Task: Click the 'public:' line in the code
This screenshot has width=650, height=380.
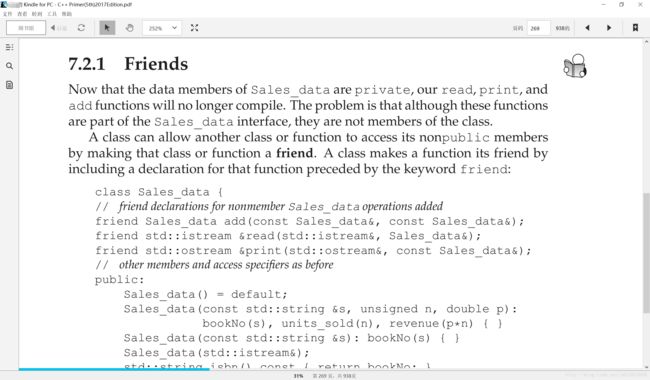Action: 119,280
